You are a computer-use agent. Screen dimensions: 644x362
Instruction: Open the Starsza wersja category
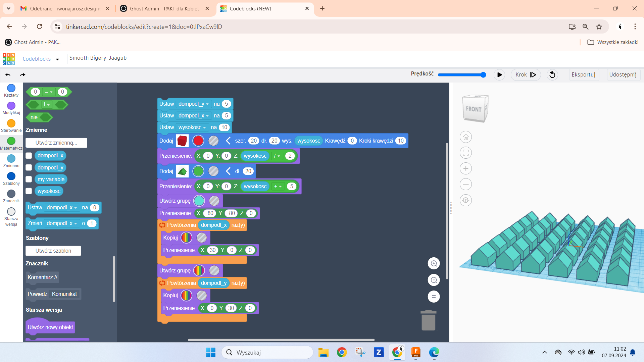click(x=11, y=217)
